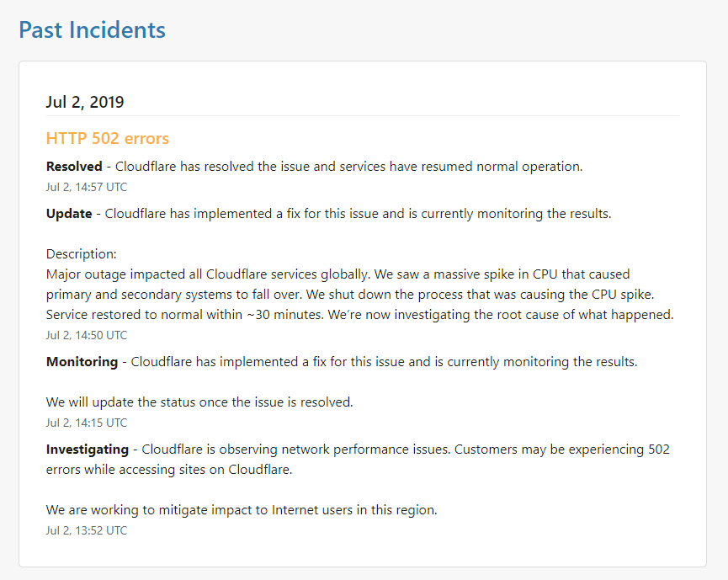Image resolution: width=728 pixels, height=580 pixels.
Task: Select the Jul 2, 2019 date heading
Action: (85, 102)
